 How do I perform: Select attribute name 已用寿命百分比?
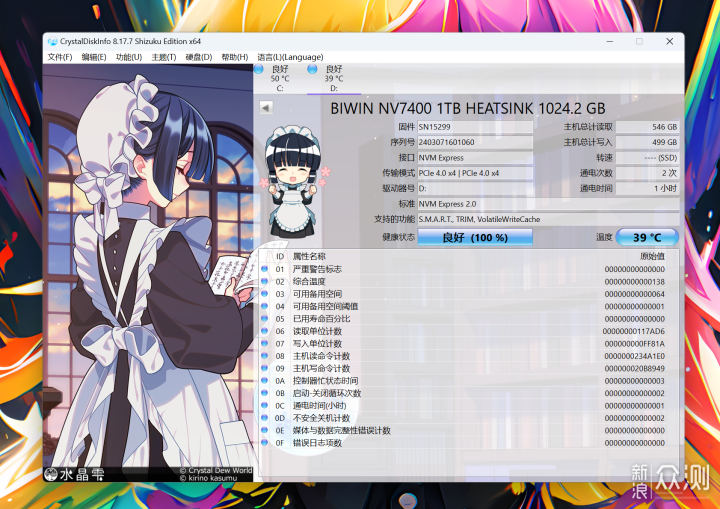[321, 318]
